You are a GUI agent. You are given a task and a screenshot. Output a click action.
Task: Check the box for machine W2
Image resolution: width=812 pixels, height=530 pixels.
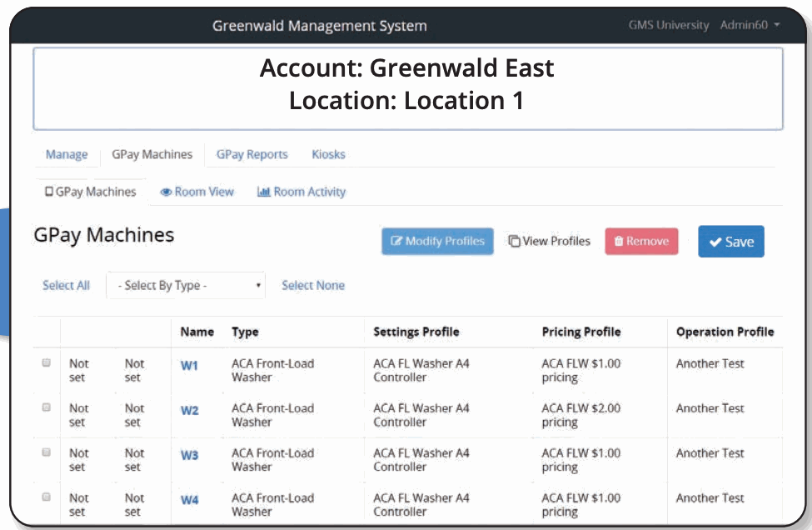[46, 407]
